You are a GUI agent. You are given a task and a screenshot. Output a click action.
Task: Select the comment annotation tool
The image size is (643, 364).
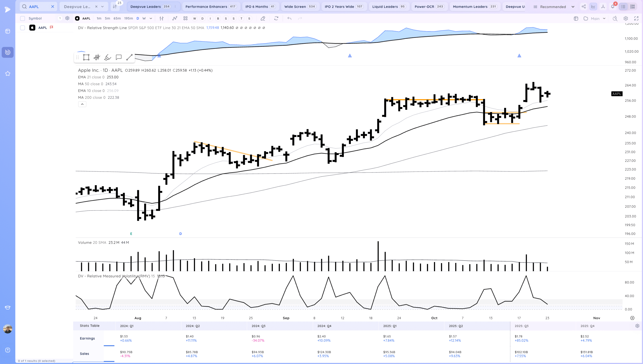pyautogui.click(x=119, y=57)
